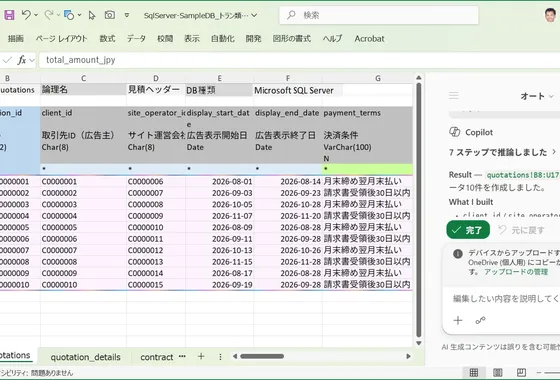This screenshot has height=380, width=560.
Task: Click the connector tools icon beside plus
Action: click(x=480, y=320)
